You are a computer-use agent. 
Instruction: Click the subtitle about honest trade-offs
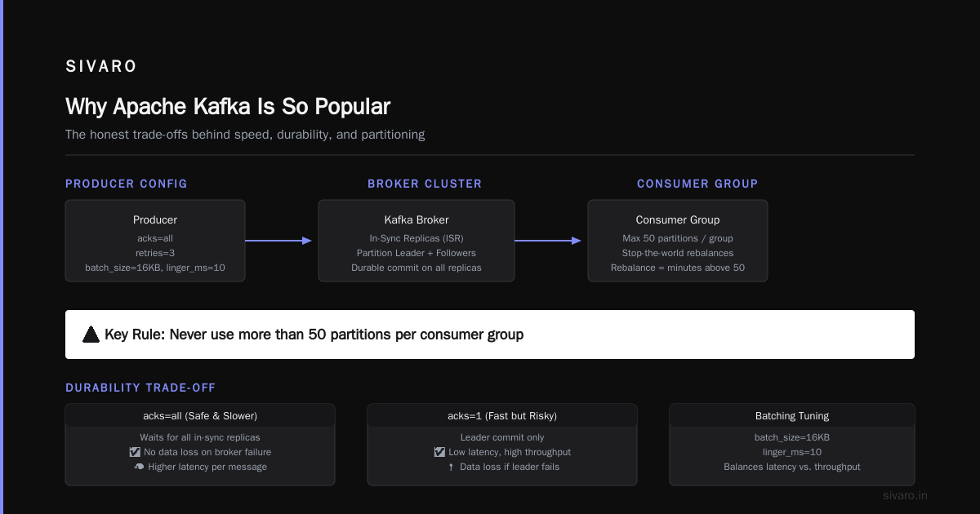pos(245,135)
